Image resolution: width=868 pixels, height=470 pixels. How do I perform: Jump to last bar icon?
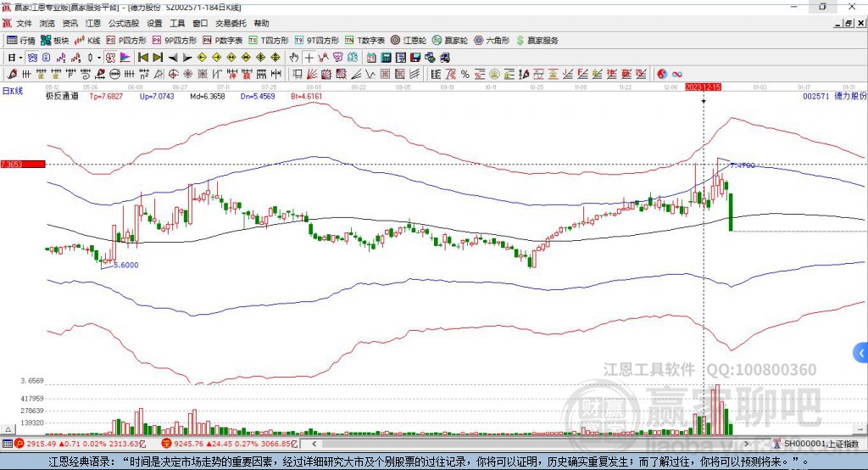tap(158, 58)
